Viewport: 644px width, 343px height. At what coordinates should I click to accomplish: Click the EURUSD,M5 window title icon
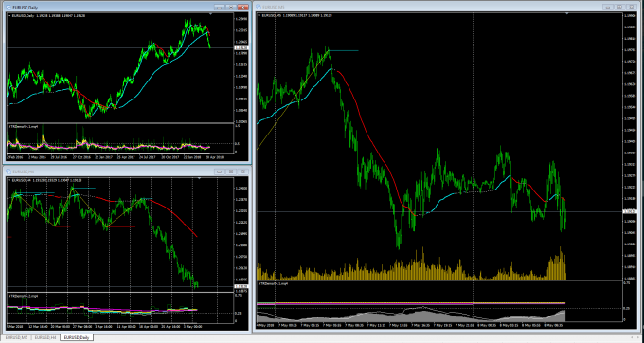pos(259,7)
